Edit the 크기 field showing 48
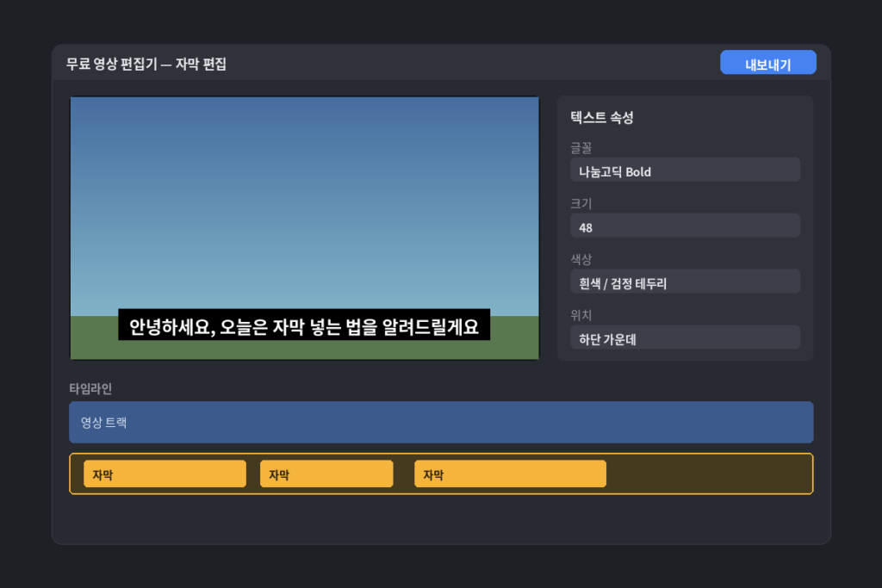Screen dimensions: 882x588 tap(685, 226)
